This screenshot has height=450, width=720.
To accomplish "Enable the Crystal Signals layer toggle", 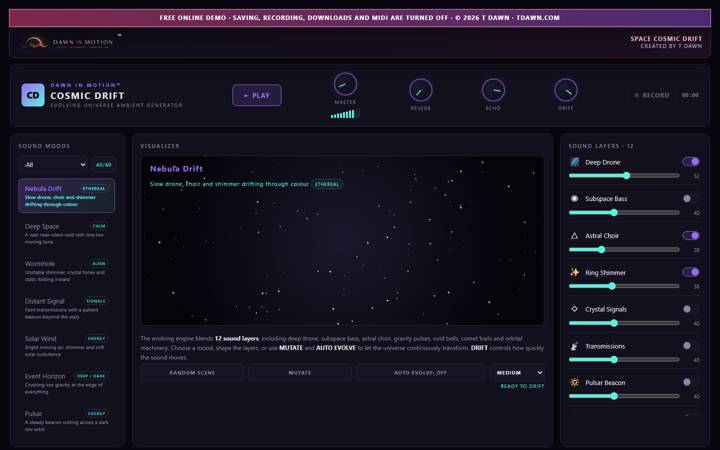I will pyautogui.click(x=691, y=309).
